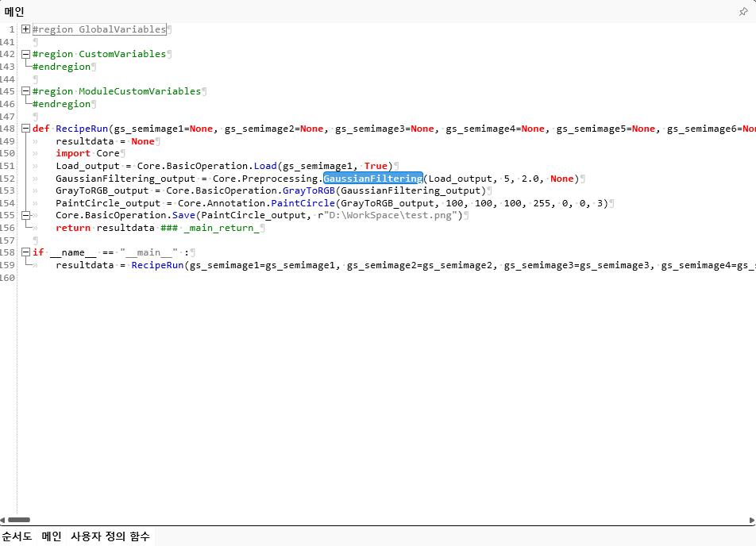Click the 'return' keyword in RecipeRun
The height and width of the screenshot is (546, 756).
(x=73, y=228)
